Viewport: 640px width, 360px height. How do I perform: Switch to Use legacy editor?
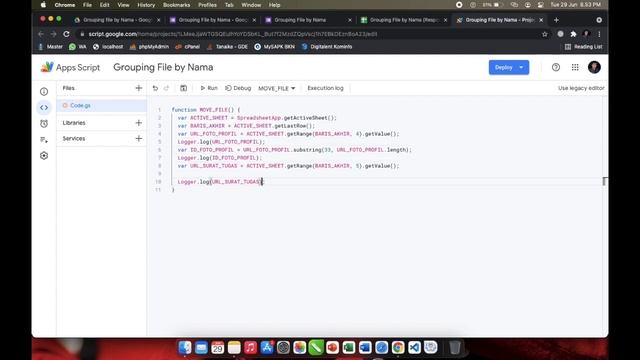[581, 88]
